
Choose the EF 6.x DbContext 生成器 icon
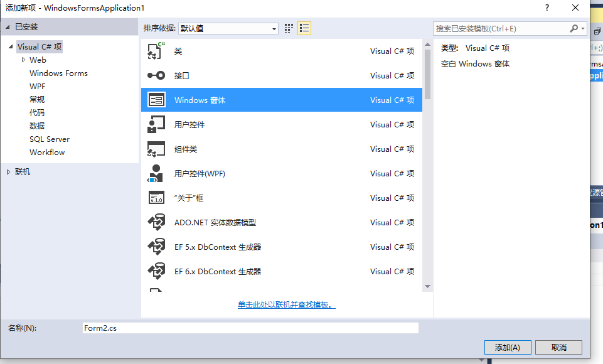(156, 271)
